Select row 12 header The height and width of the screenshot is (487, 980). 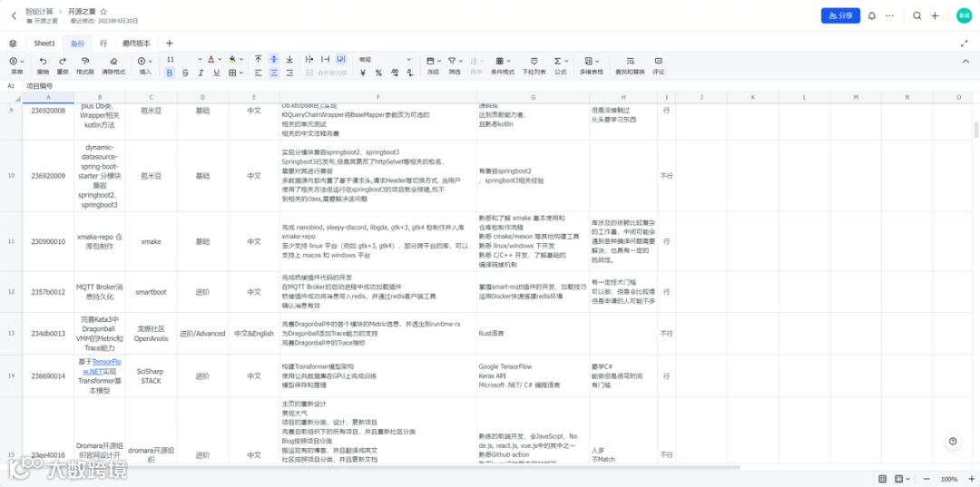[11, 292]
